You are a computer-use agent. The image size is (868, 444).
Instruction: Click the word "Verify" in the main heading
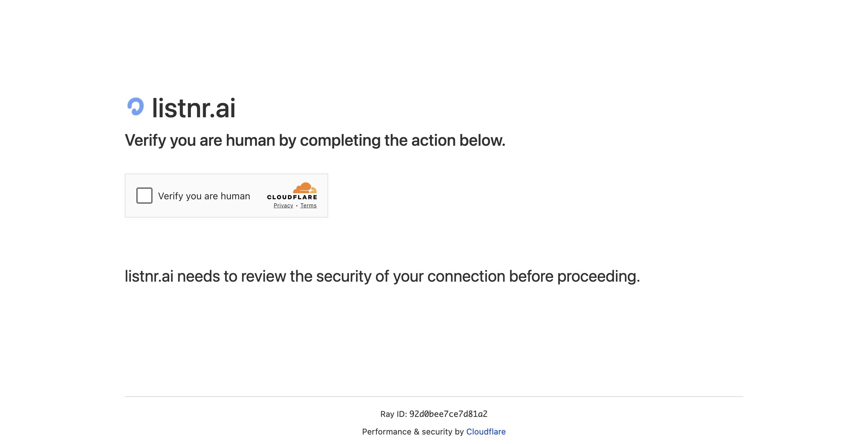pyautogui.click(x=145, y=140)
